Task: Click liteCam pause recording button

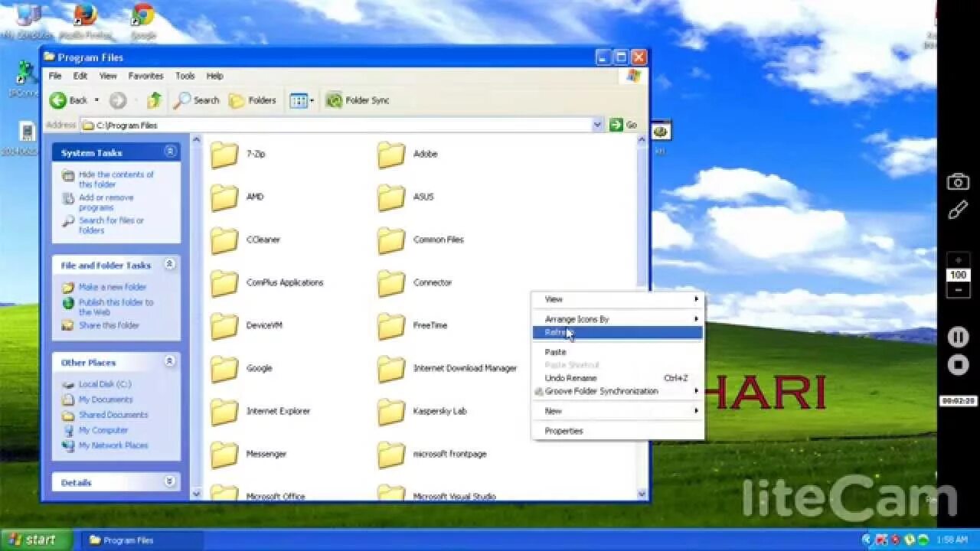Action: (958, 337)
